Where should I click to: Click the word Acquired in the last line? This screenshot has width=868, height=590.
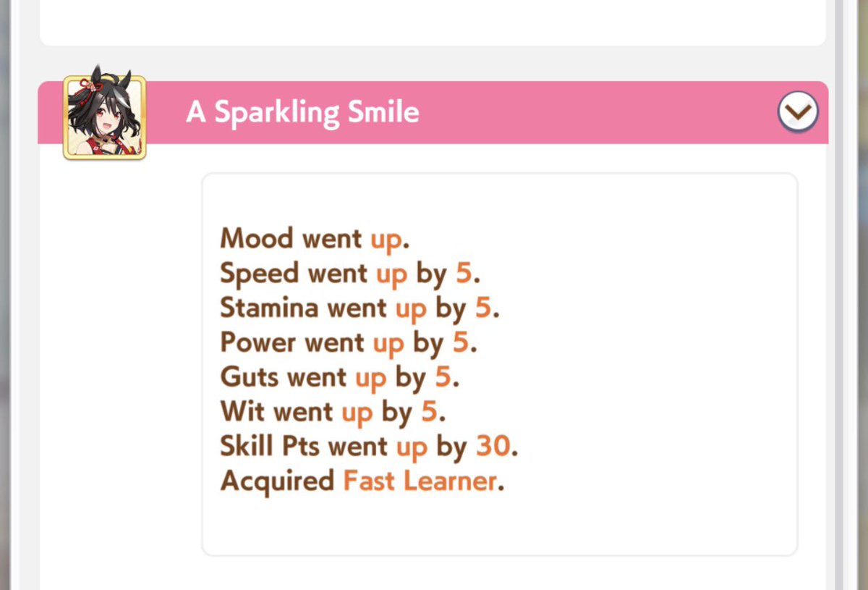277,481
